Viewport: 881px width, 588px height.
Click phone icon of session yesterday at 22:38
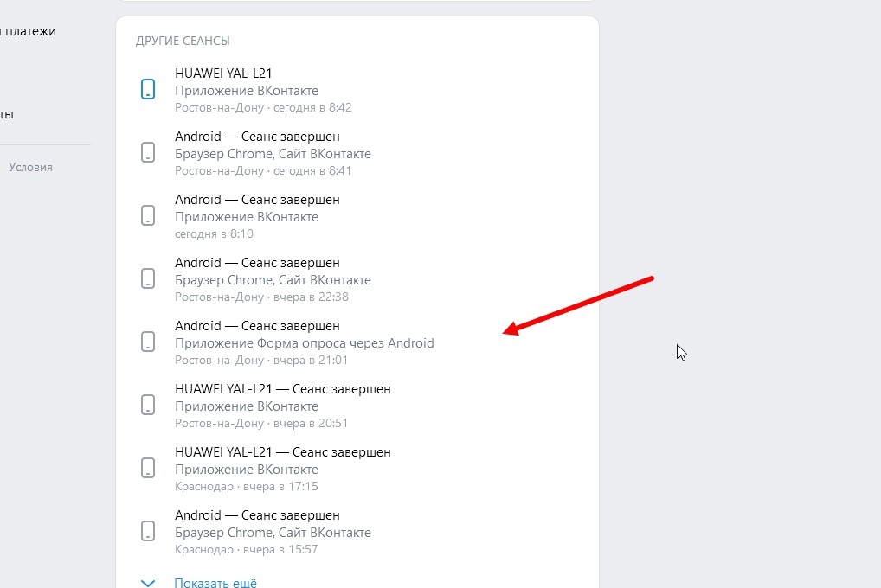pos(148,278)
